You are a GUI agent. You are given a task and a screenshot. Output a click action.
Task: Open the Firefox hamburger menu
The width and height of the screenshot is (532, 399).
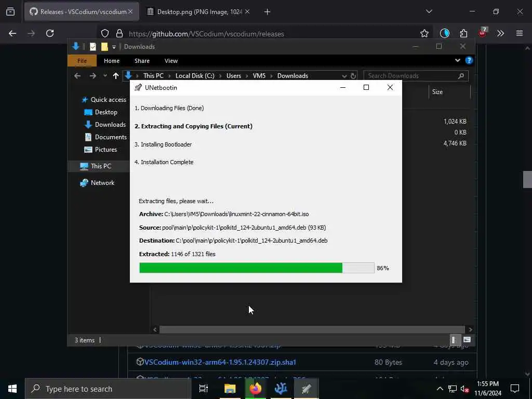tap(520, 33)
